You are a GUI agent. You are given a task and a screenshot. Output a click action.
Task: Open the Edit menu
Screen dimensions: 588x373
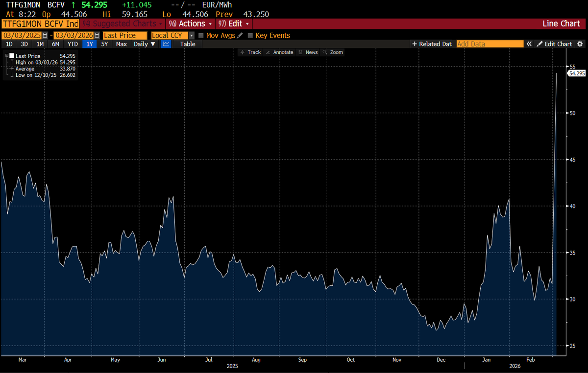pyautogui.click(x=233, y=23)
